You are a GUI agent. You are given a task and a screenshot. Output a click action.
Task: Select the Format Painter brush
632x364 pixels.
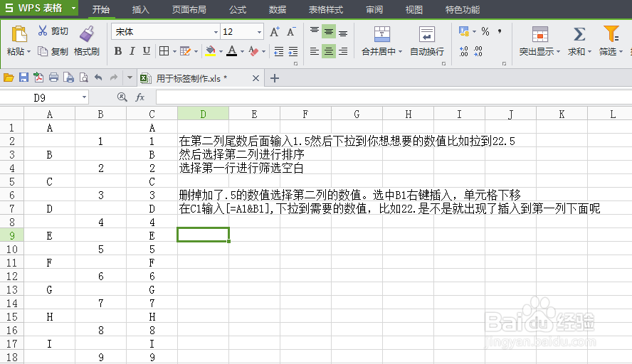pos(87,34)
